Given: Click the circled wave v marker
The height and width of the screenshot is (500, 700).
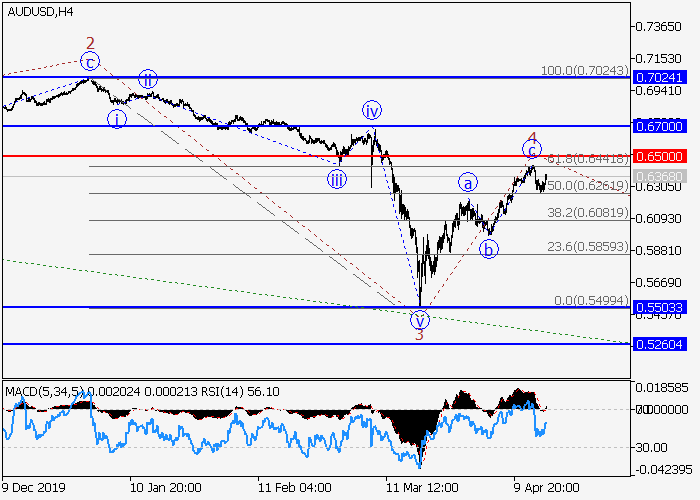Looking at the screenshot, I should [421, 320].
